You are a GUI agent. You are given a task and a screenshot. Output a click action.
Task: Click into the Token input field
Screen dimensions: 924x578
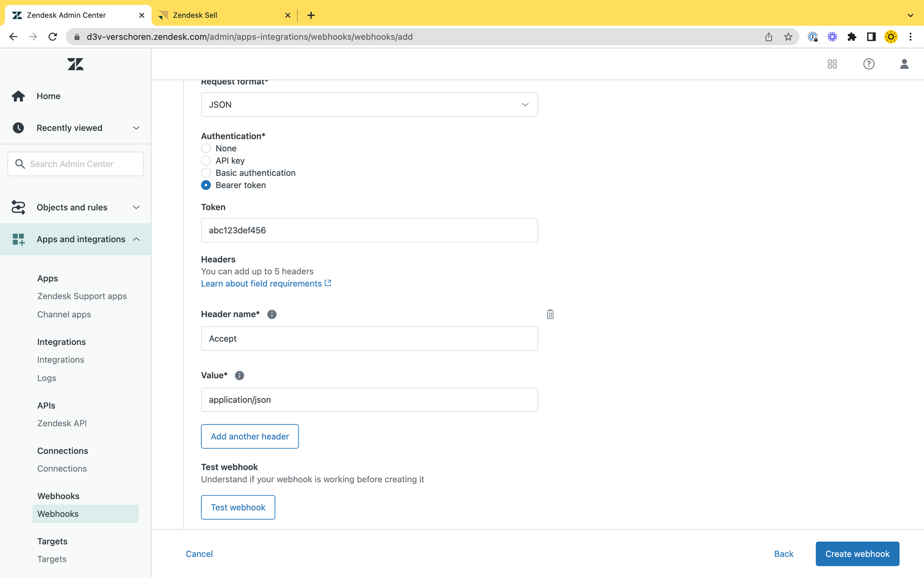tap(369, 230)
